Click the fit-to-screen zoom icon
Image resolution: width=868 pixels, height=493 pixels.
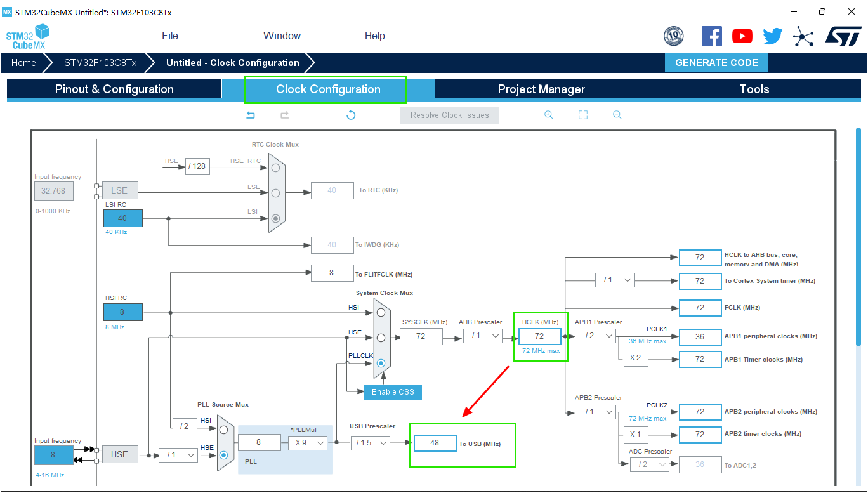[x=583, y=115]
